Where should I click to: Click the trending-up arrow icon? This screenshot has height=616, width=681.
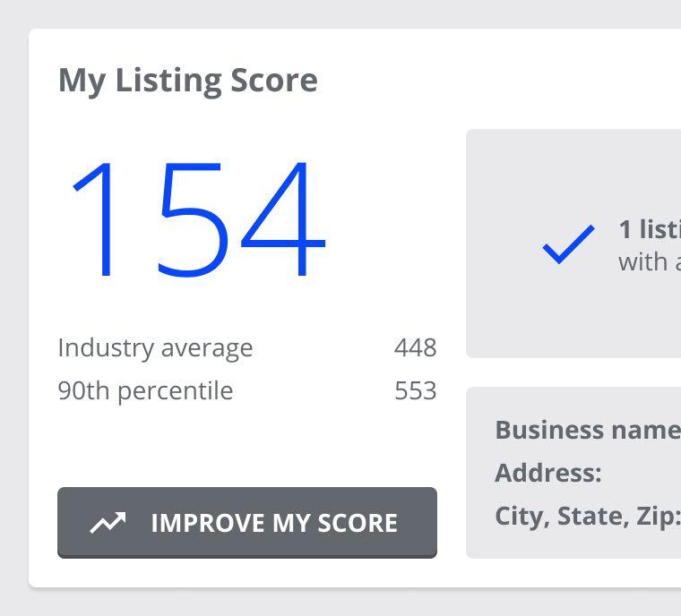point(108,523)
